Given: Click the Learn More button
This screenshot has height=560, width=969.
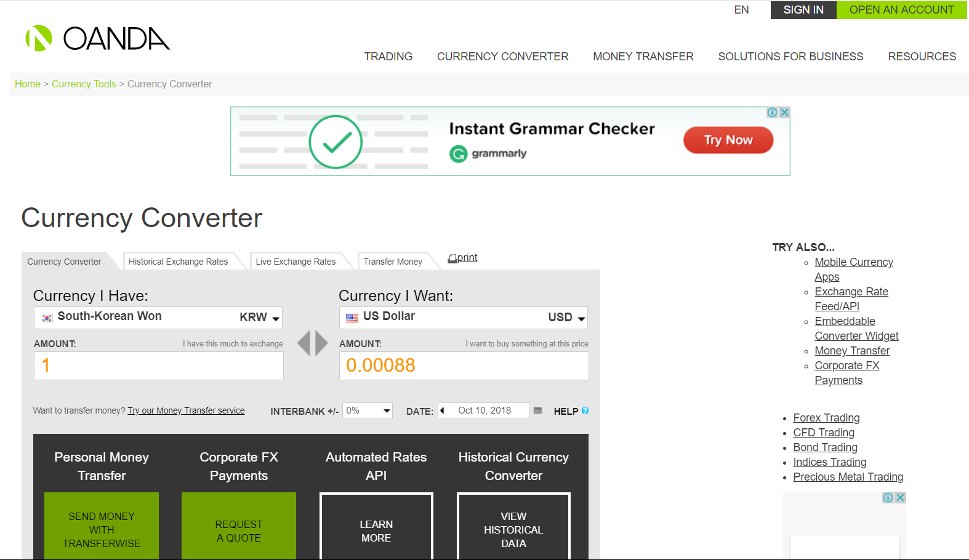Looking at the screenshot, I should pos(376,526).
